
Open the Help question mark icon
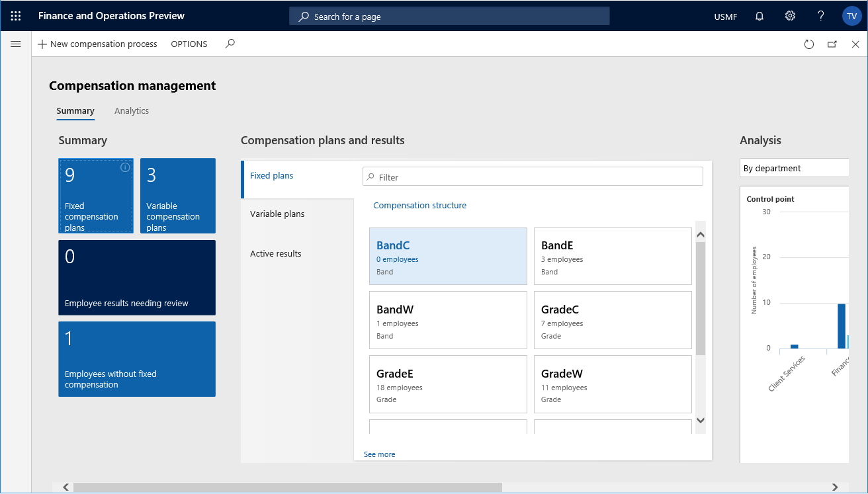tap(820, 15)
